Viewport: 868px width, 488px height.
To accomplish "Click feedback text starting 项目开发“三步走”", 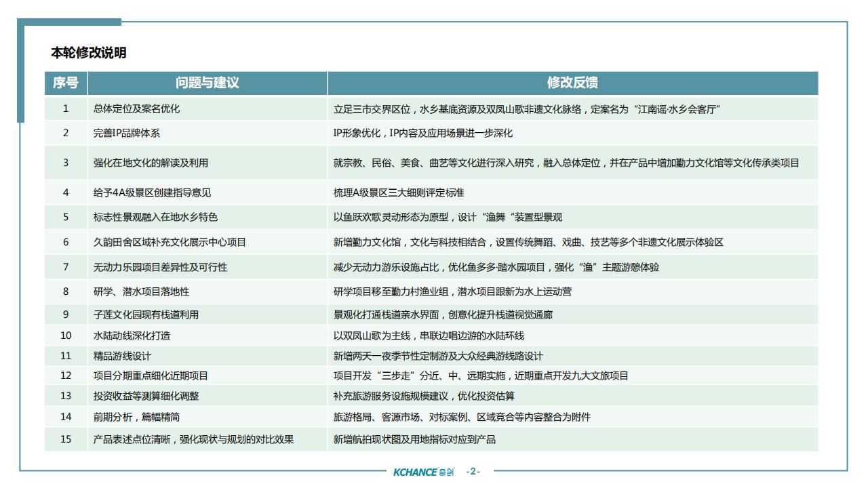I will click(481, 375).
